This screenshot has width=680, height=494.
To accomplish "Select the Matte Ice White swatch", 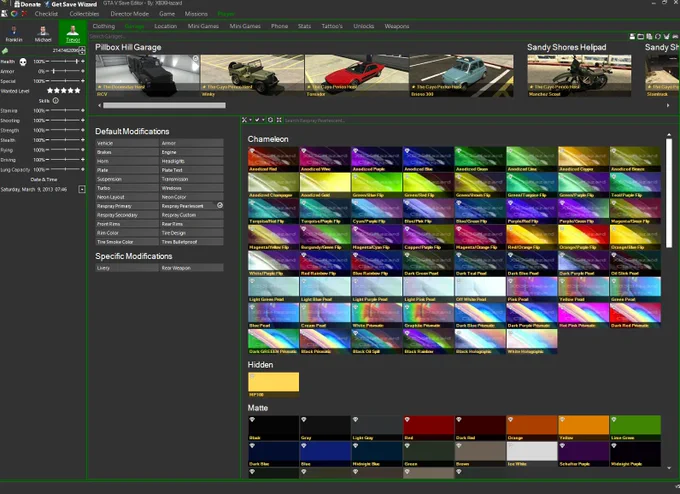I will click(x=532, y=454).
